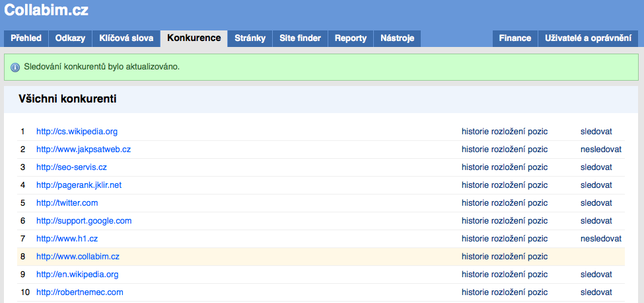644x303 pixels.
Task: Visit the http://seo-servis.cz link
Action: 71,167
